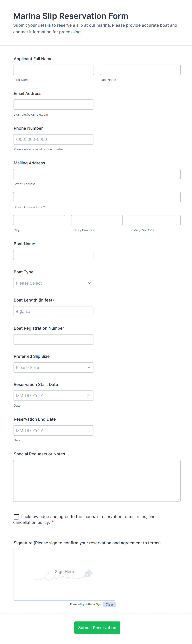Focus the First Name input field
192x644 pixels.
53,70
